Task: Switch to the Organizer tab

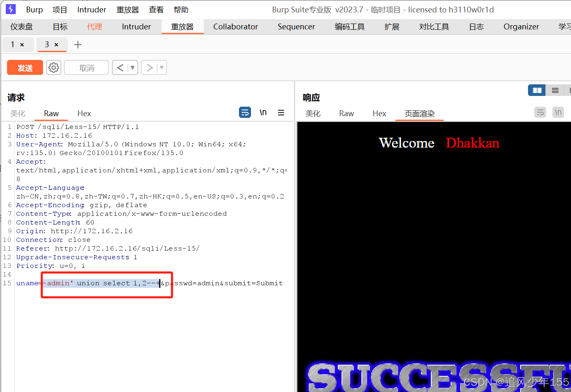Action: [x=521, y=26]
